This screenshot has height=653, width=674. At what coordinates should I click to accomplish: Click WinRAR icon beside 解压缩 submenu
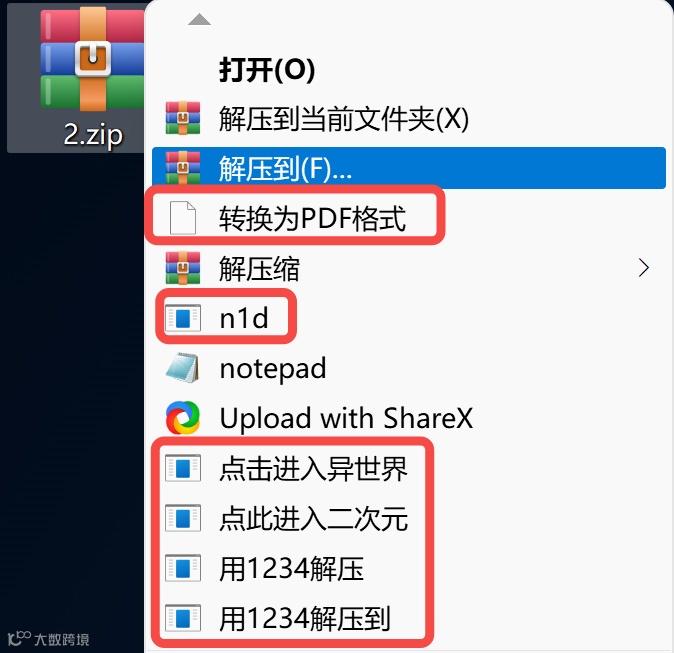coord(183,268)
